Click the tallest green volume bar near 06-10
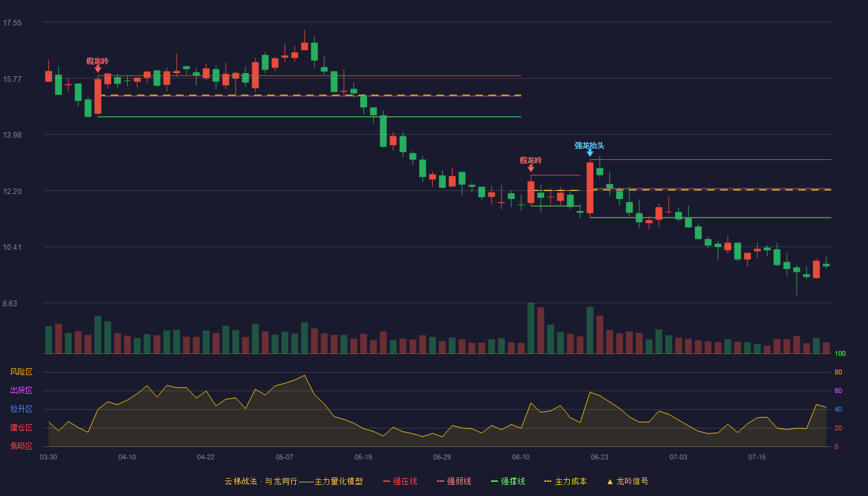 point(531,328)
